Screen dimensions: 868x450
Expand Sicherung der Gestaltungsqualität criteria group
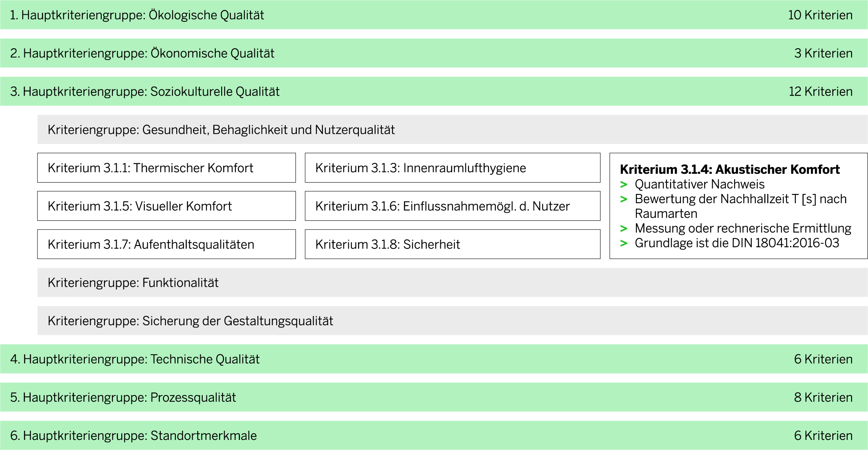pos(452,321)
